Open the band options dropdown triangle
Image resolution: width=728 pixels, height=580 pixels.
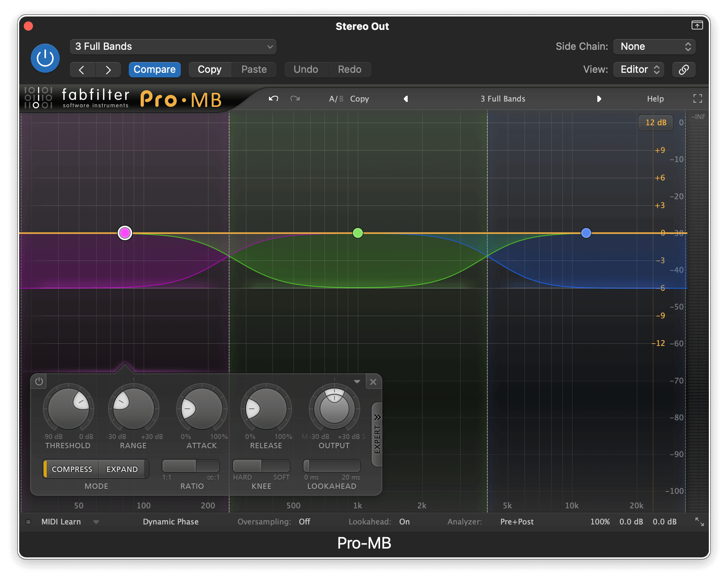tap(357, 382)
